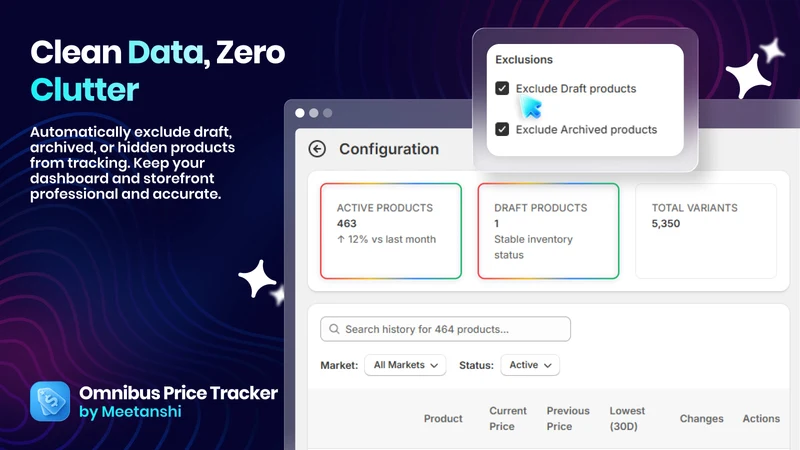The height and width of the screenshot is (450, 800).
Task: Click the Product column header
Action: (x=443, y=418)
